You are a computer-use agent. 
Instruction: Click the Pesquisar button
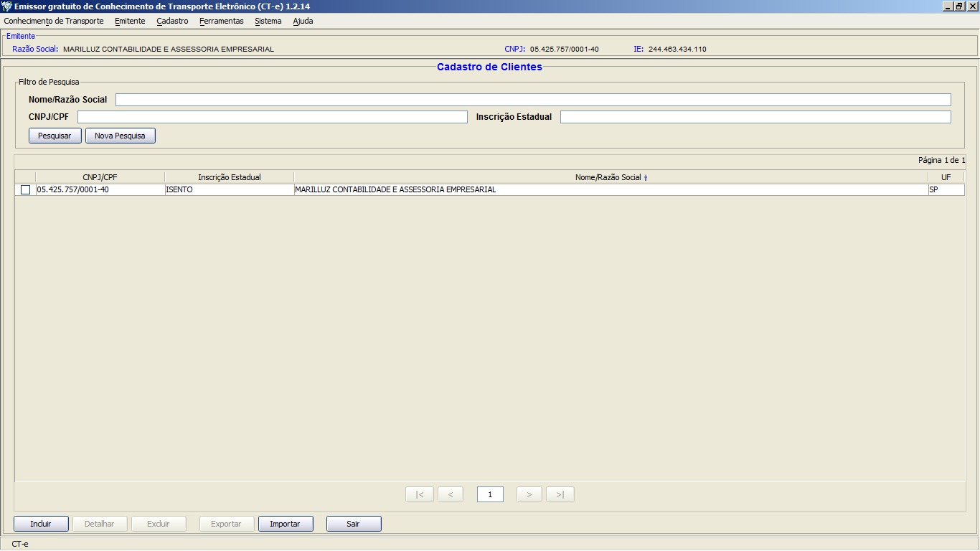click(55, 136)
